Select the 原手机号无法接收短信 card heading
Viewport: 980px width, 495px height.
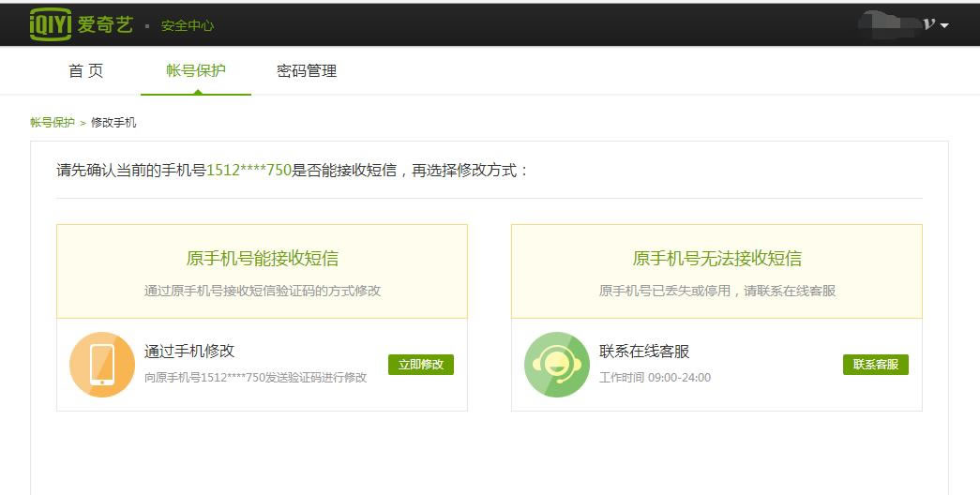point(716,259)
